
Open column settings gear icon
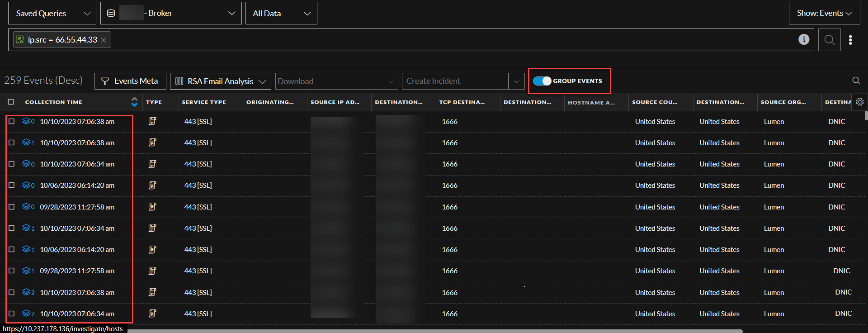tap(859, 102)
